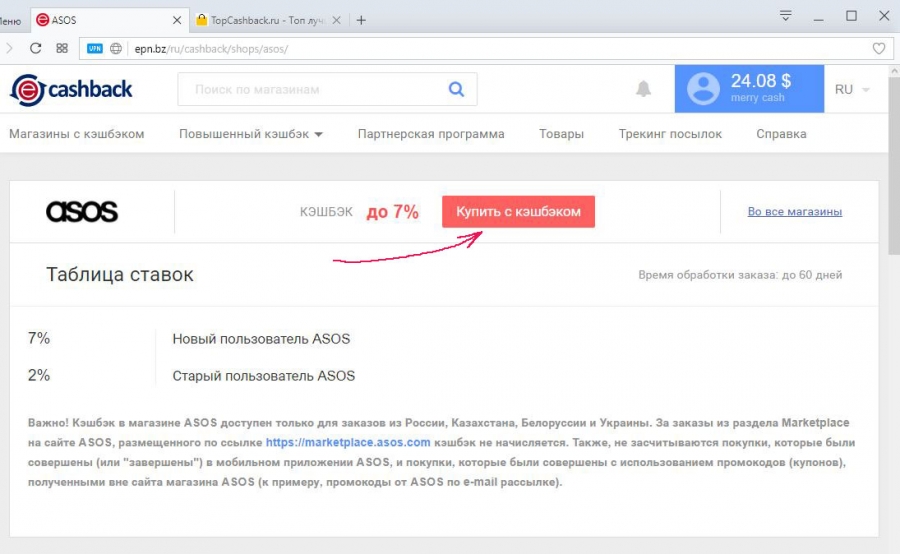This screenshot has width=900, height=554.
Task: Open 'Магазины с кэшбэком' menu item
Action: 76,134
